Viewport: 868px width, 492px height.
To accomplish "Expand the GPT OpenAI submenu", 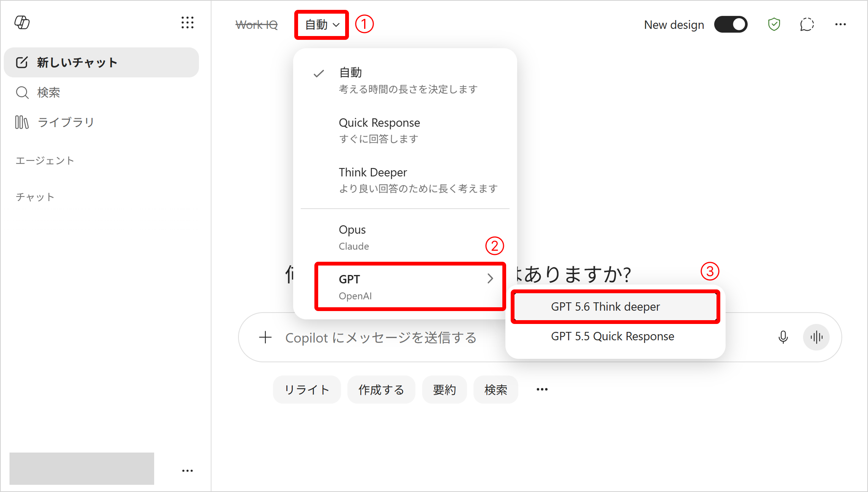I will pyautogui.click(x=410, y=286).
